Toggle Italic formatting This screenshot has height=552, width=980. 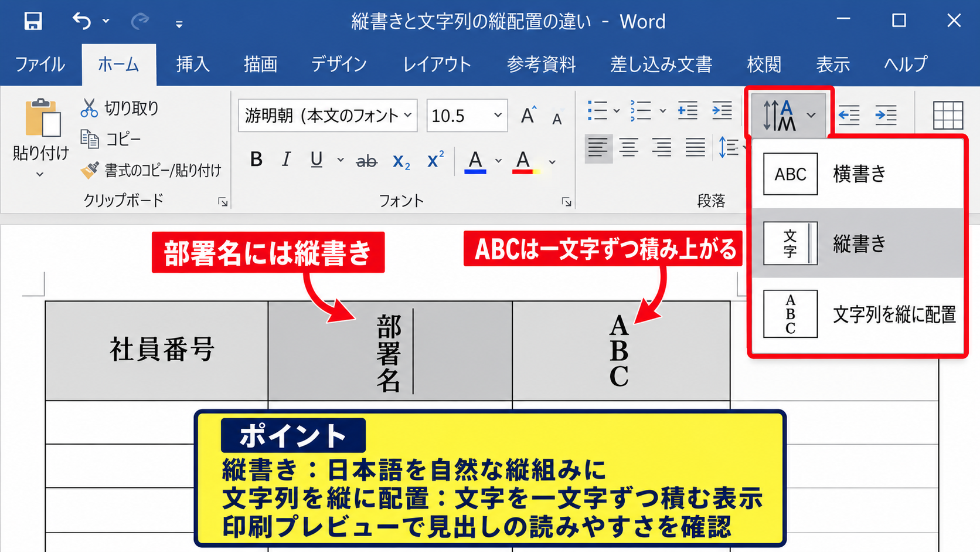pyautogui.click(x=286, y=160)
